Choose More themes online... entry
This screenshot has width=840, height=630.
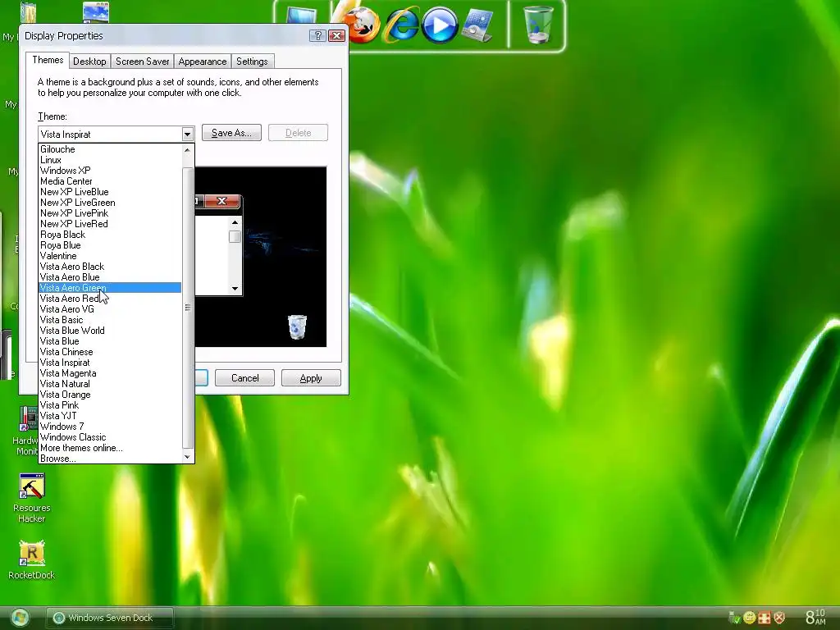(111, 448)
